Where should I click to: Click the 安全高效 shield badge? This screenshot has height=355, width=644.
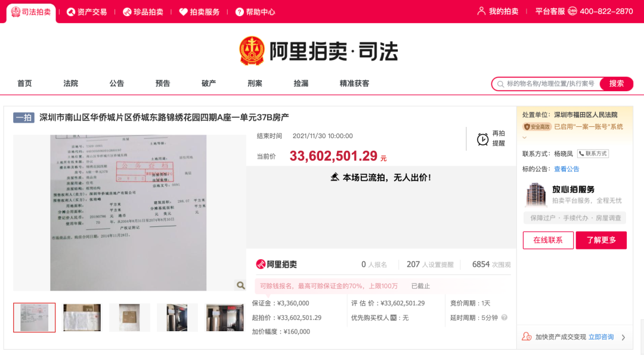pos(537,127)
